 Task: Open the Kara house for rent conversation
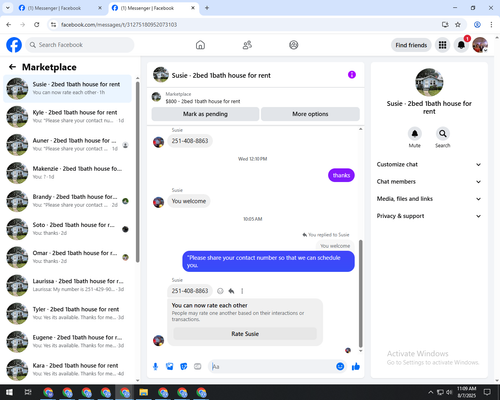coord(67,369)
